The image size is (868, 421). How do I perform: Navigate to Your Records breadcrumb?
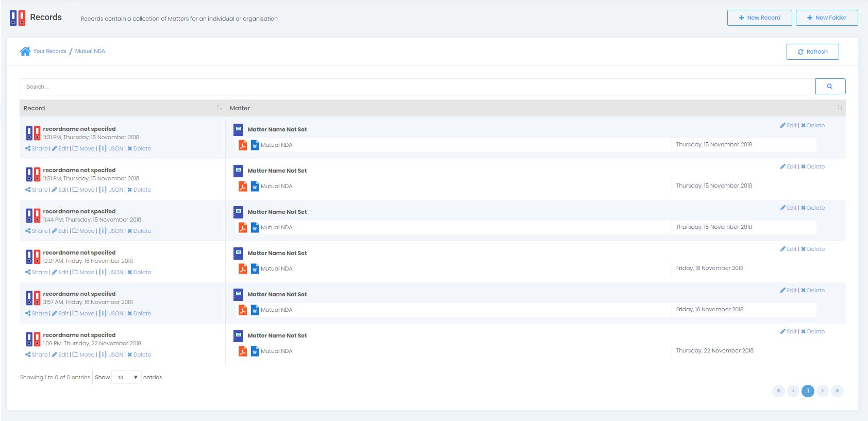[x=49, y=52]
